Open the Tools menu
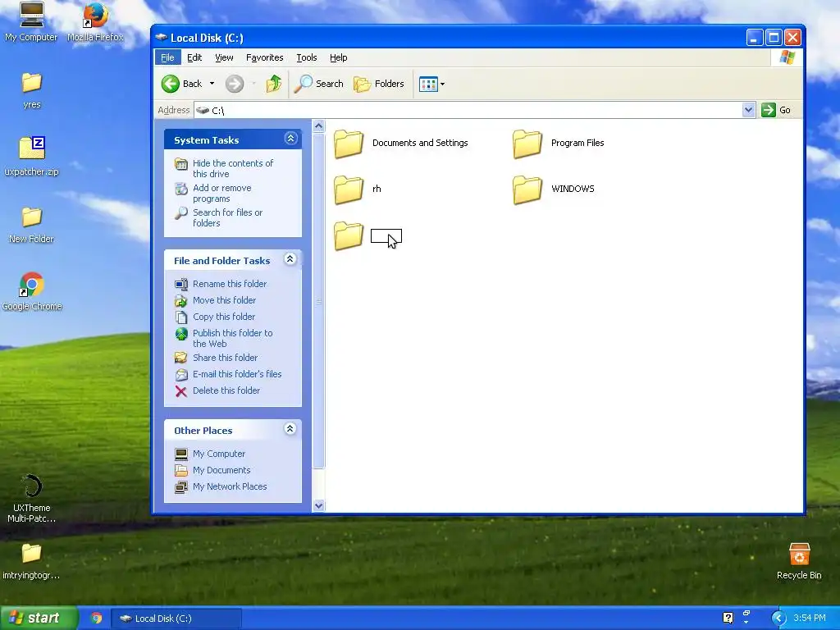The width and height of the screenshot is (840, 630). pos(307,57)
